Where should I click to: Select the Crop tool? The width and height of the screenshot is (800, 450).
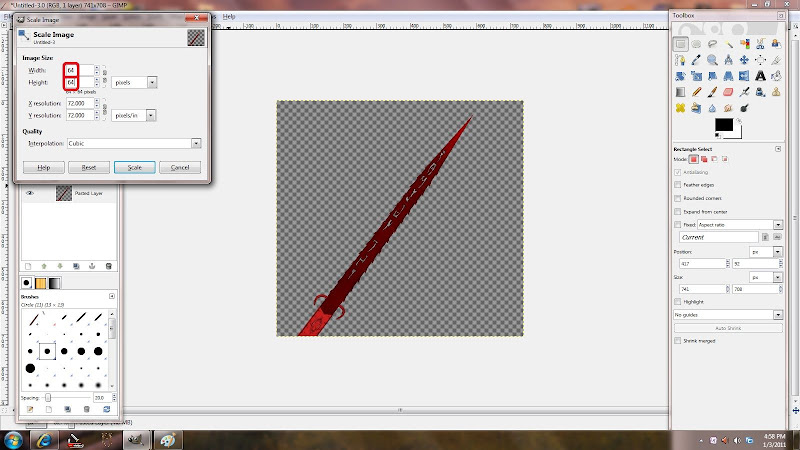[x=776, y=60]
